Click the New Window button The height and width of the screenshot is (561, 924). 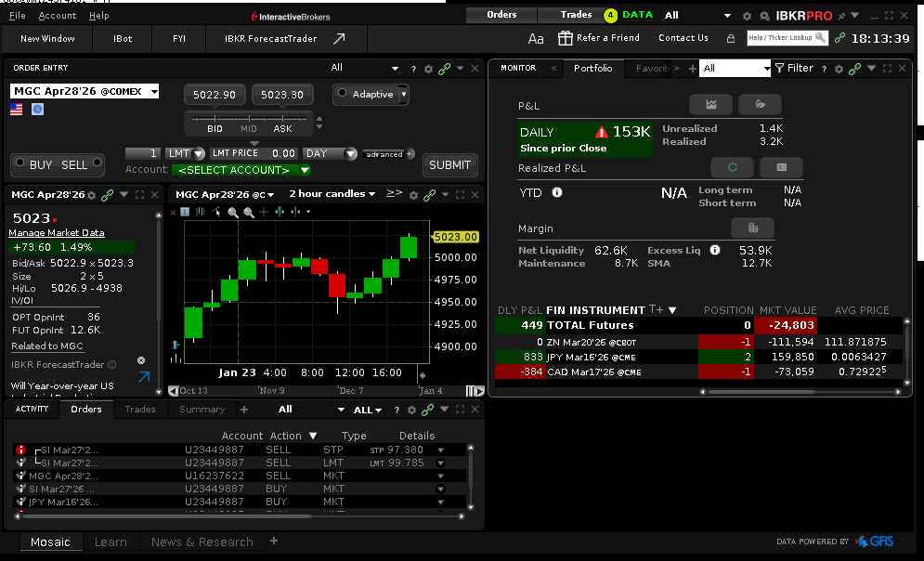pyautogui.click(x=47, y=39)
